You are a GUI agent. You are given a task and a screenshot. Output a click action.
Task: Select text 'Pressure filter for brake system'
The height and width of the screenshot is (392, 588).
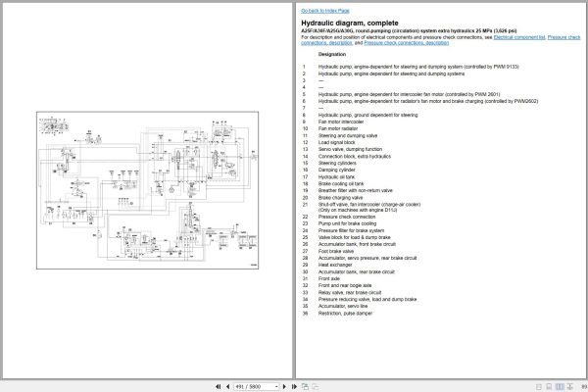[351, 230]
